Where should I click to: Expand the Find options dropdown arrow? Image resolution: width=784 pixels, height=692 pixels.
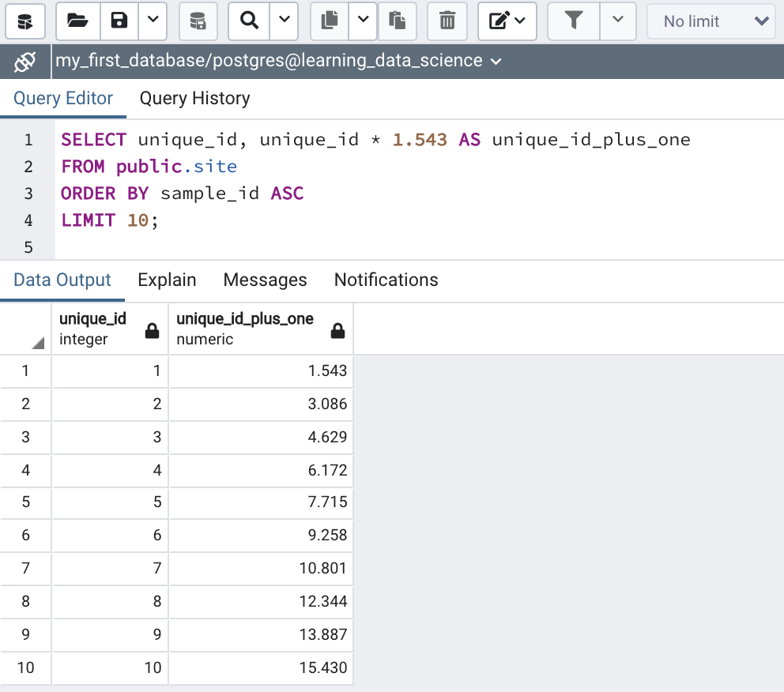click(x=284, y=21)
